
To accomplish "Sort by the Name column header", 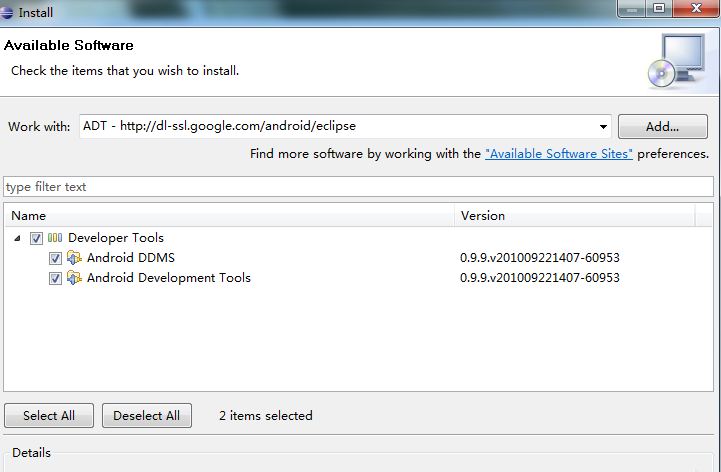I will tap(229, 215).
